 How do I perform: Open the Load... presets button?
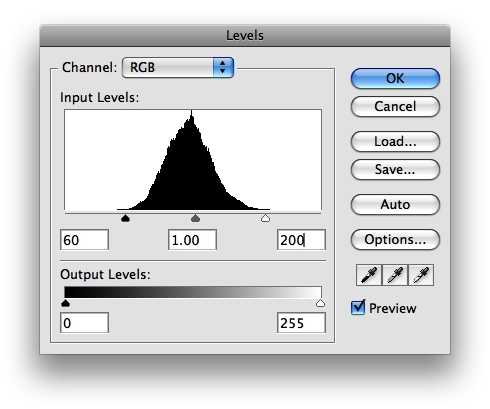click(395, 142)
